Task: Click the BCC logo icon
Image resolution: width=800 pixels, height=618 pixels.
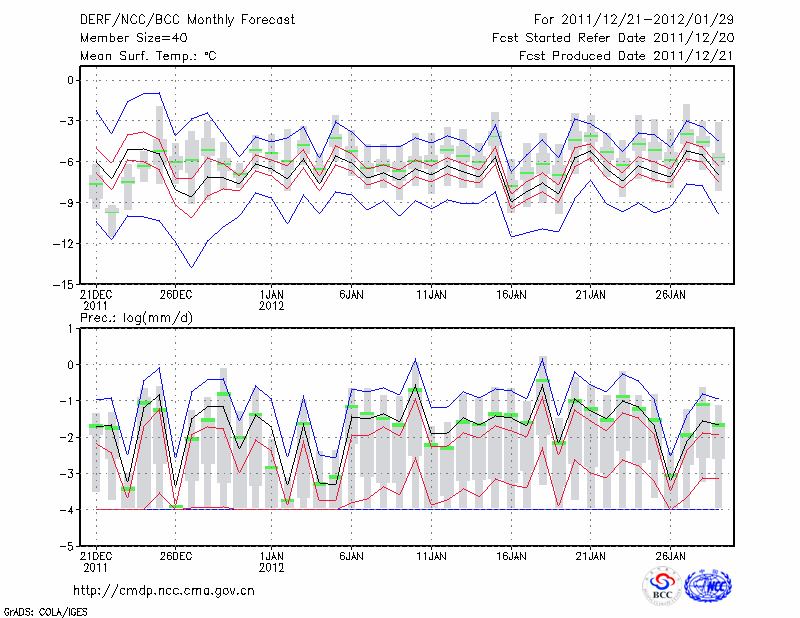Action: 662,587
